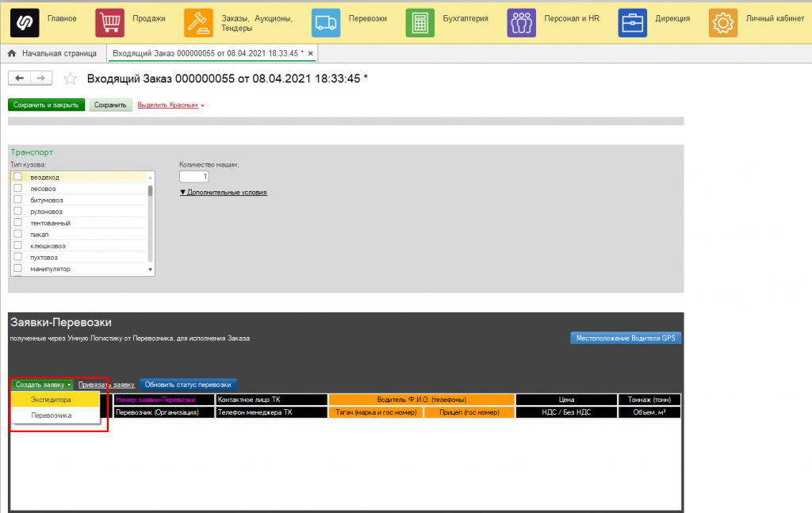
Task: Click Привязать заявку link
Action: click(x=106, y=385)
